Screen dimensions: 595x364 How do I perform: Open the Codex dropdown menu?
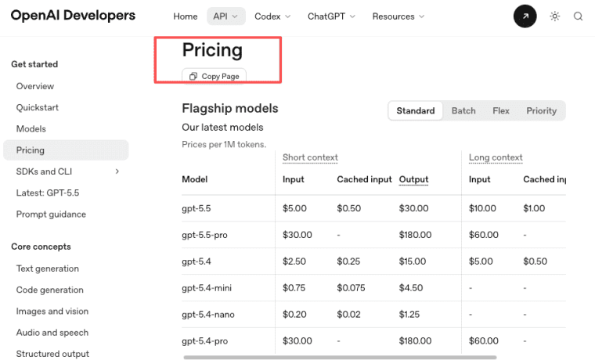point(272,16)
